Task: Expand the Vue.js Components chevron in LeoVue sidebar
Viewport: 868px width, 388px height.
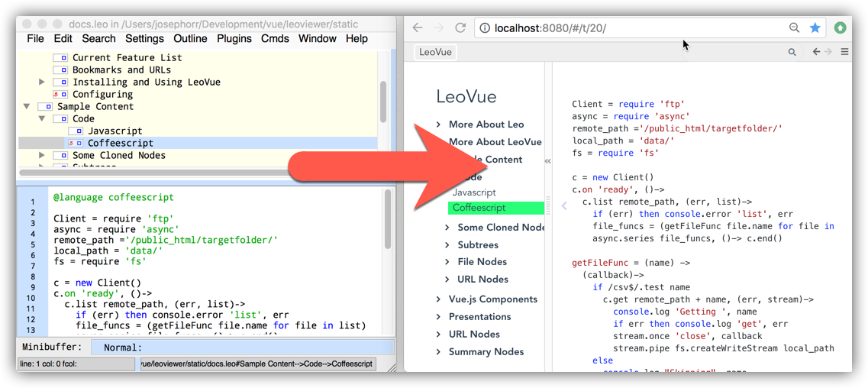Action: pyautogui.click(x=438, y=299)
